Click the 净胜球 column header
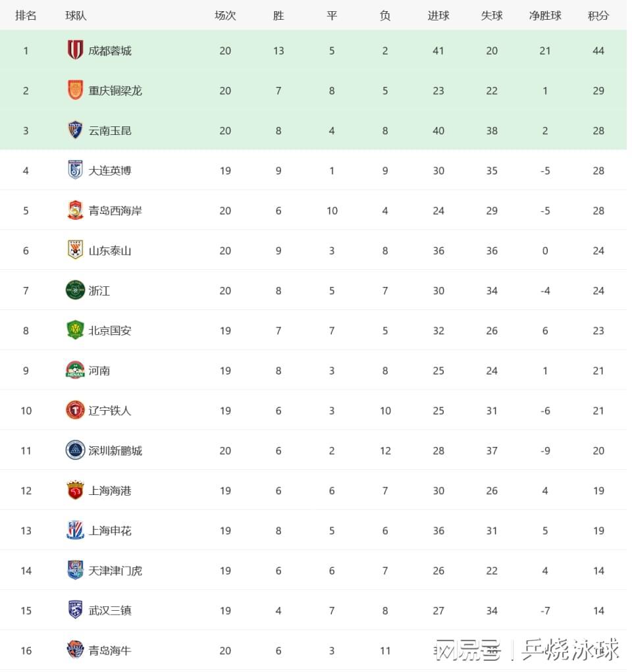Image resolution: width=632 pixels, height=672 pixels. (545, 16)
